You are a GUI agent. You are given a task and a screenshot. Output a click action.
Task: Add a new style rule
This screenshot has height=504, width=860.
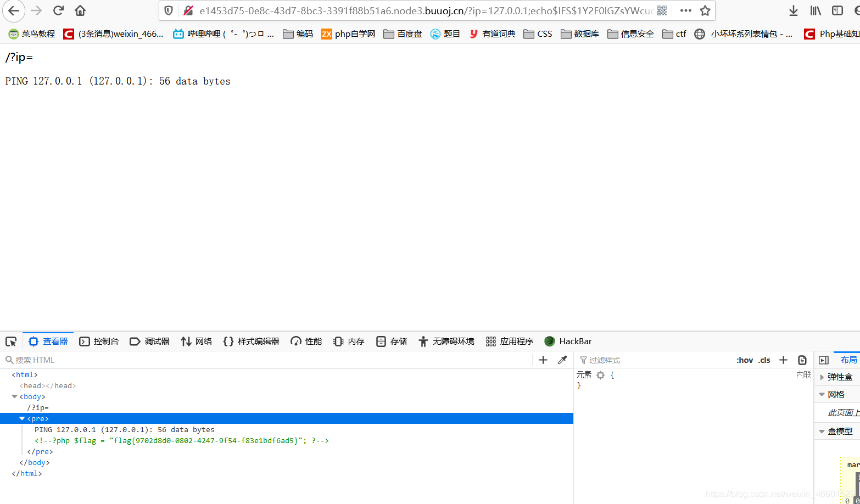784,360
